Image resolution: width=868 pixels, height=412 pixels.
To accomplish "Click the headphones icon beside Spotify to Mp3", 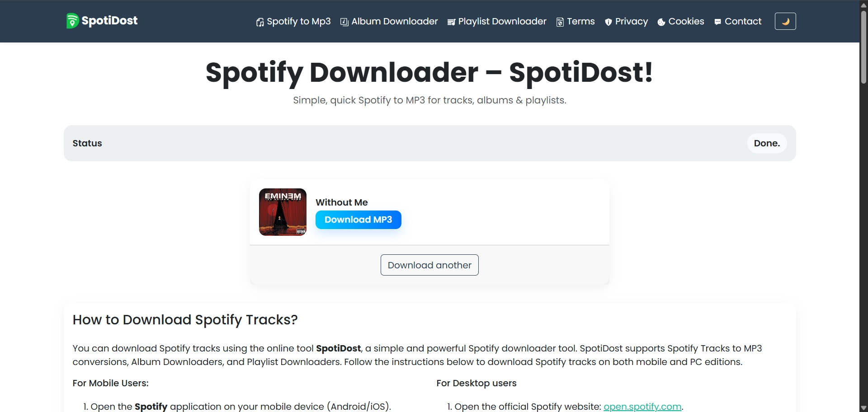I will pyautogui.click(x=260, y=22).
